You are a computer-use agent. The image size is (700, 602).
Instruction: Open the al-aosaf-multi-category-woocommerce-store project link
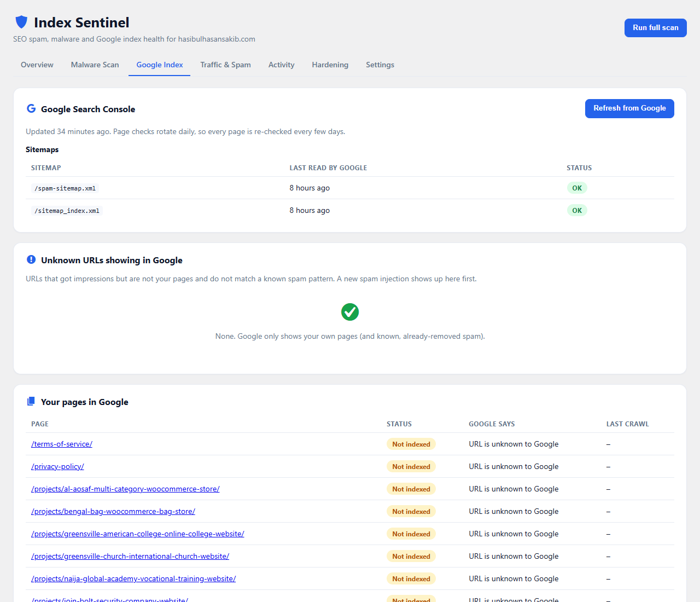(125, 489)
